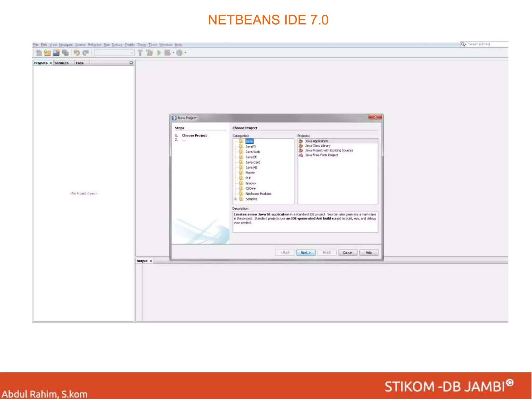Click the Undo toolbar icon

coord(77,53)
